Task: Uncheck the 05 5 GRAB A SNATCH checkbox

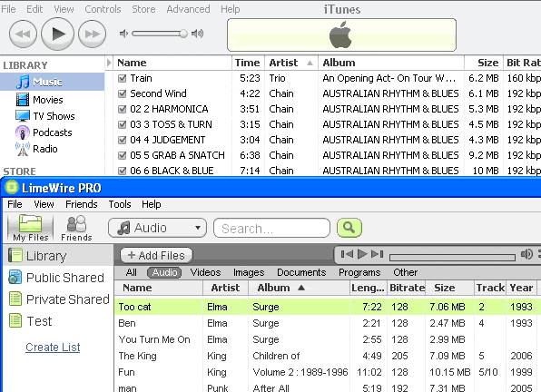Action: click(x=122, y=155)
